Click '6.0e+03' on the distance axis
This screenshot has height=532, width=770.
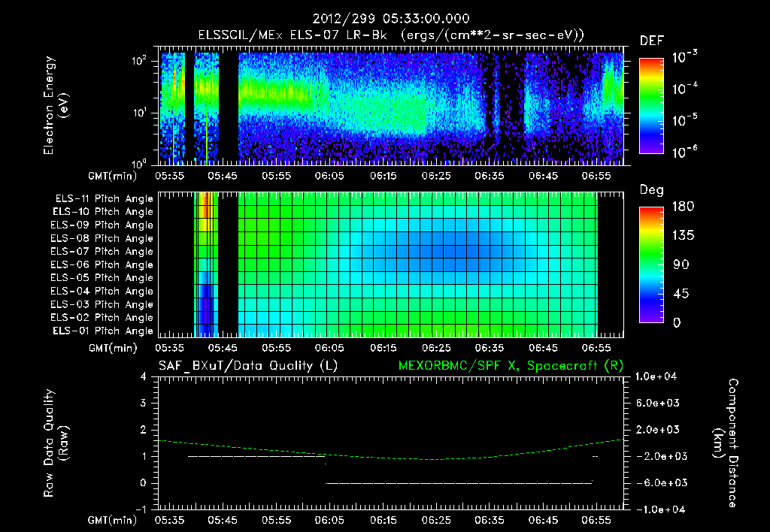pyautogui.click(x=658, y=403)
